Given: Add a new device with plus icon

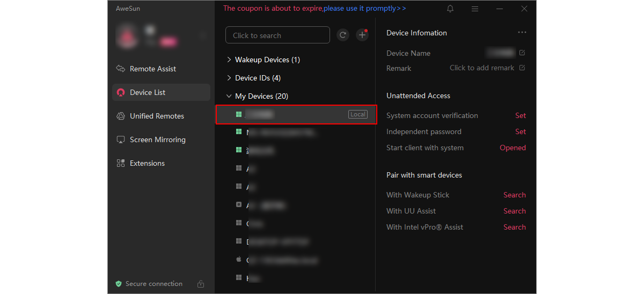Looking at the screenshot, I should pyautogui.click(x=362, y=35).
